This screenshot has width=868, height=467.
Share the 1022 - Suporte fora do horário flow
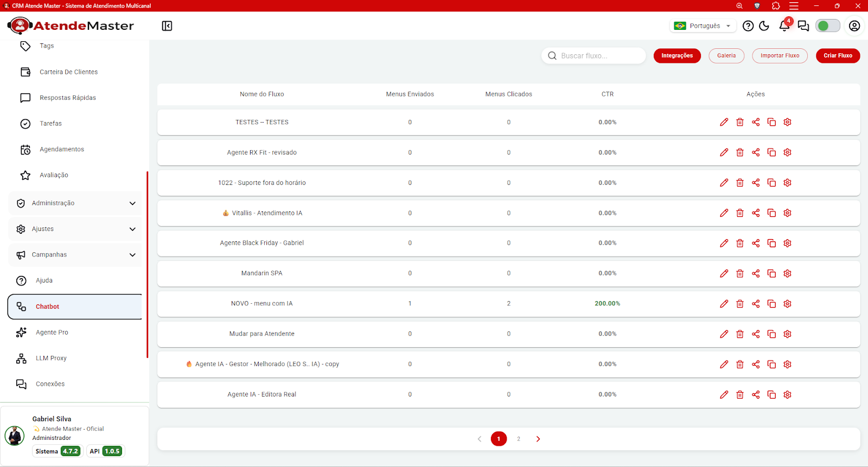pos(756,183)
